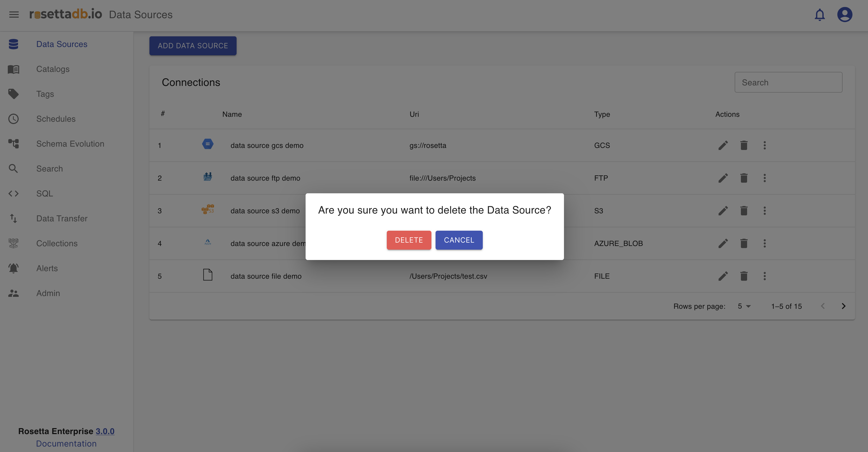Click the 3.0.0 version link
Screen dimensions: 868x452
pyautogui.click(x=105, y=431)
